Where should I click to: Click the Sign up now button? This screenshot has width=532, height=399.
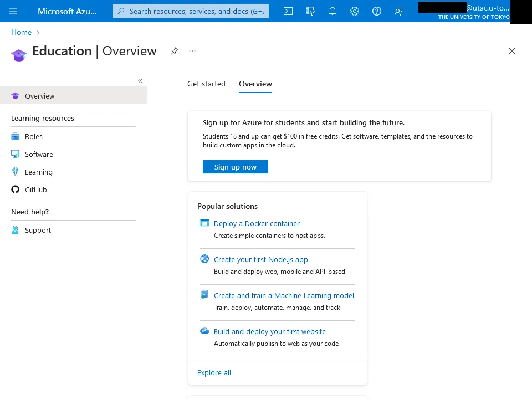[236, 167]
